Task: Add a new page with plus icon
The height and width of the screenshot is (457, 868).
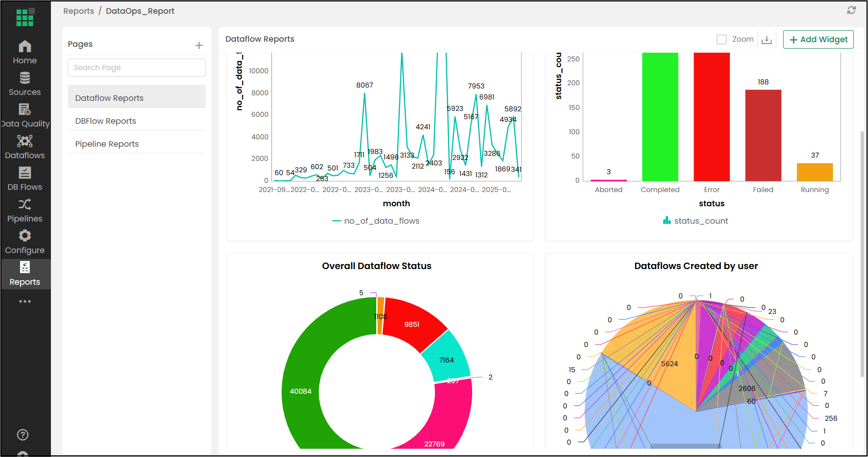Action: (199, 45)
